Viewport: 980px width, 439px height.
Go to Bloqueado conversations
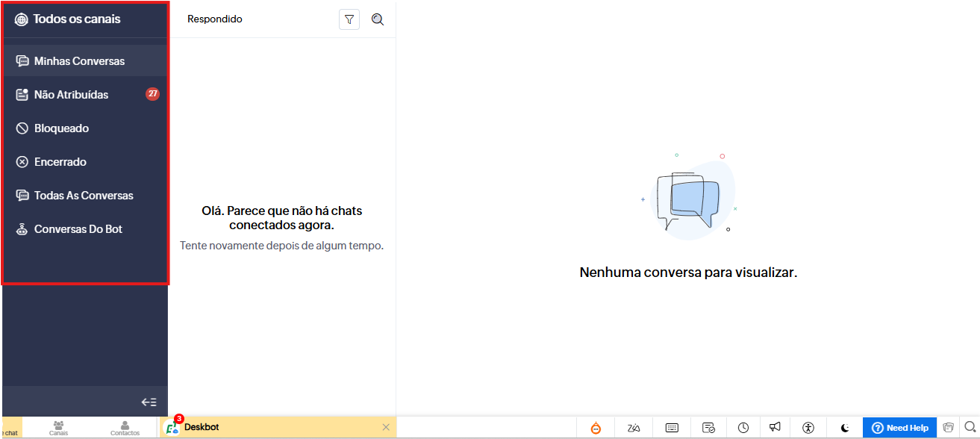pos(61,128)
